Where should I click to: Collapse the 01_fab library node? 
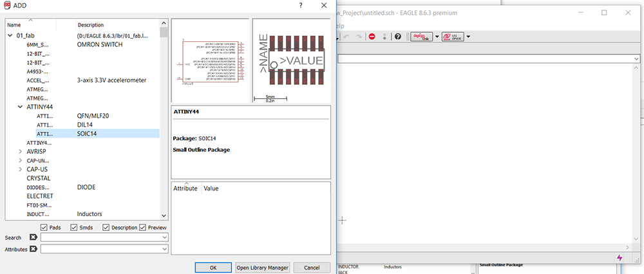click(x=10, y=35)
